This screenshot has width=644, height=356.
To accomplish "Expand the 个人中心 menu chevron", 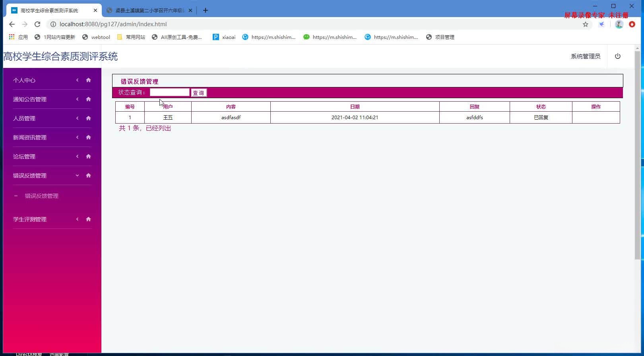I will (x=77, y=80).
